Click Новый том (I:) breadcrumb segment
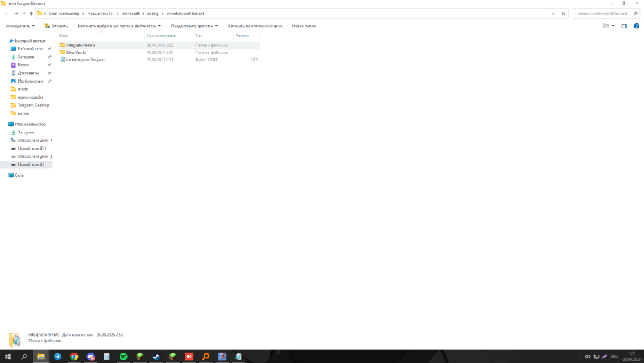 pos(100,14)
